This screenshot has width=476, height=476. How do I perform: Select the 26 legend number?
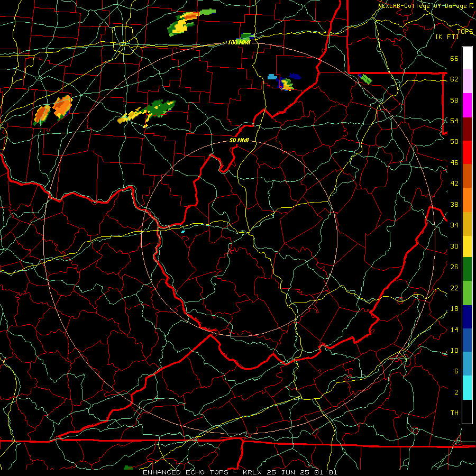(x=454, y=267)
